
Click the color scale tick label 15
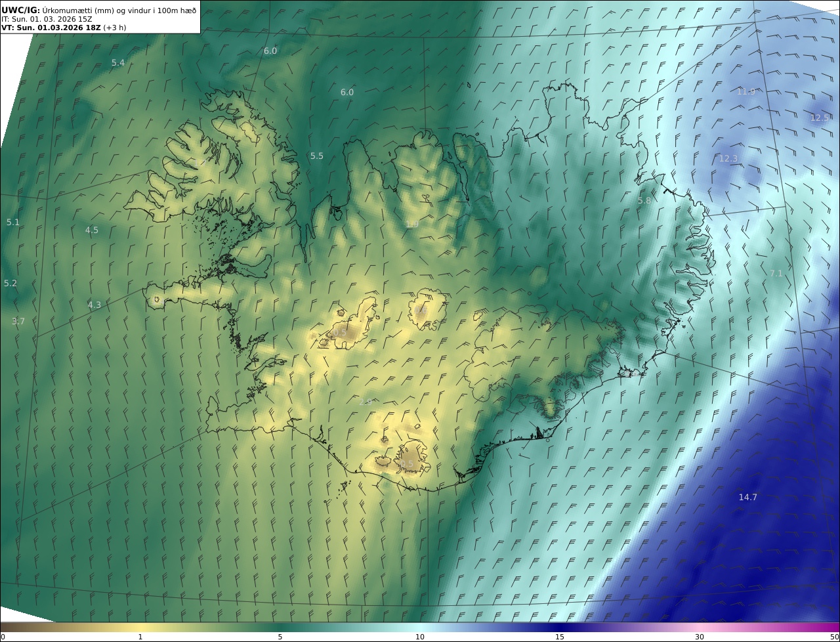(560, 637)
